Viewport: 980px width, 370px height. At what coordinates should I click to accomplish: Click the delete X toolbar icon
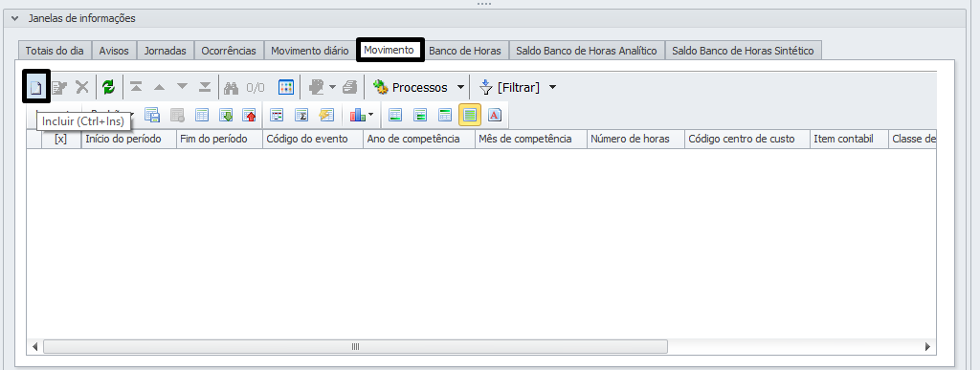coord(82,87)
